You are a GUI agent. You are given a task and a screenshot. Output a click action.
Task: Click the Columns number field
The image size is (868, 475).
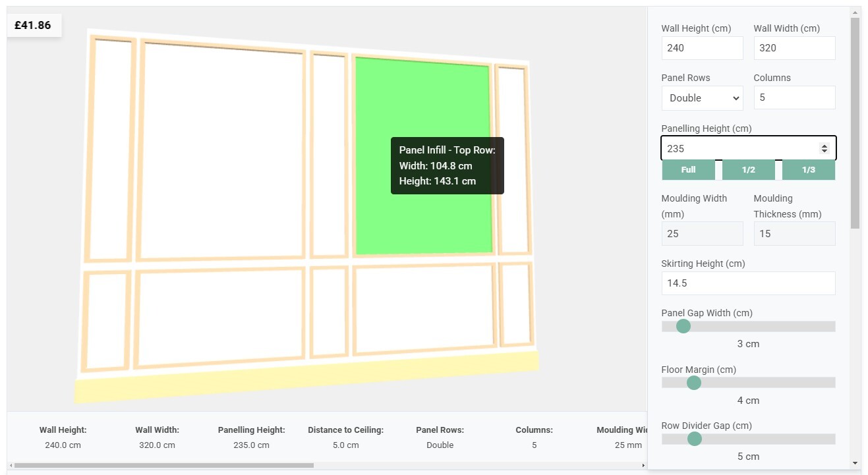794,98
